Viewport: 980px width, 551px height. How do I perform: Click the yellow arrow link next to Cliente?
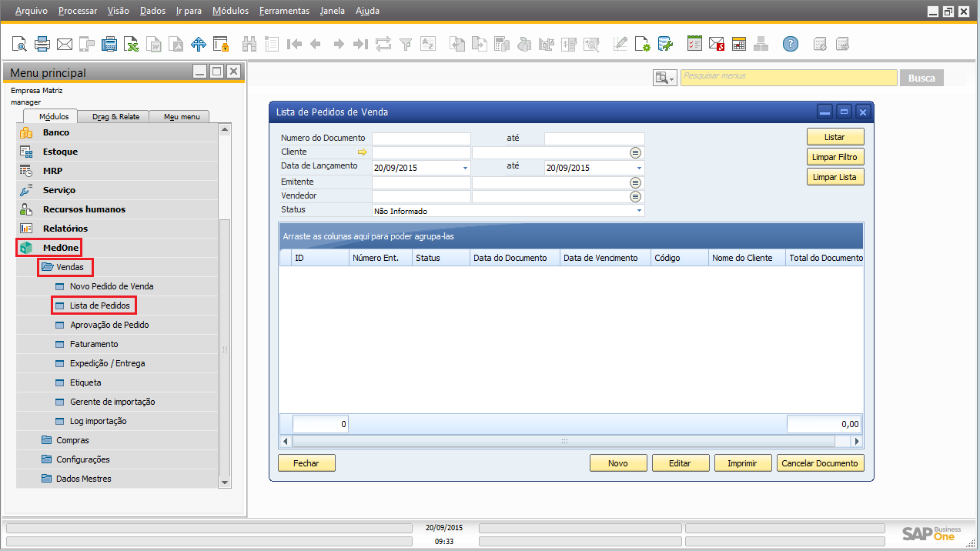point(363,153)
